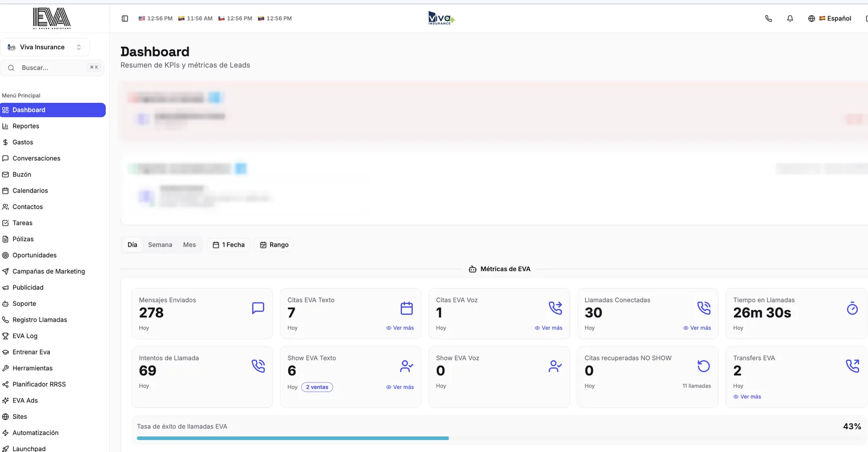Click Ver más in Transfers EVA

(747, 397)
